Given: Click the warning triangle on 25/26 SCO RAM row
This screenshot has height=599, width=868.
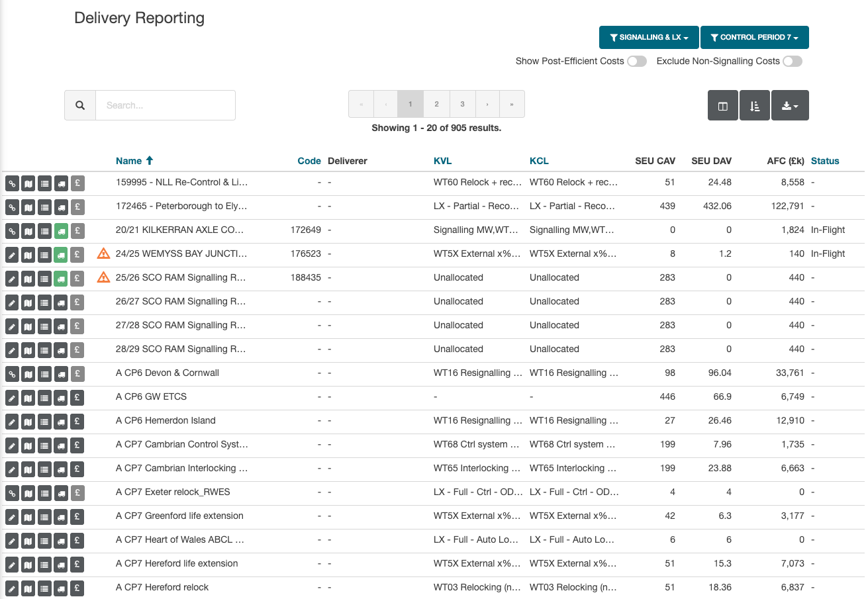Looking at the screenshot, I should point(103,277).
